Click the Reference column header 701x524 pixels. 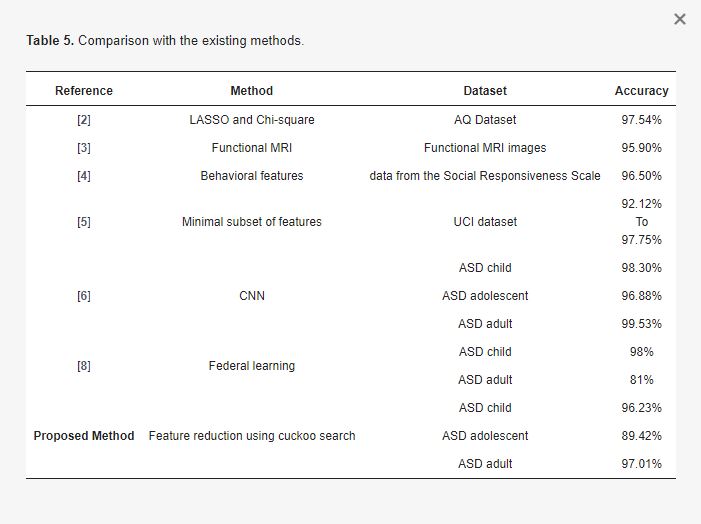pos(84,91)
